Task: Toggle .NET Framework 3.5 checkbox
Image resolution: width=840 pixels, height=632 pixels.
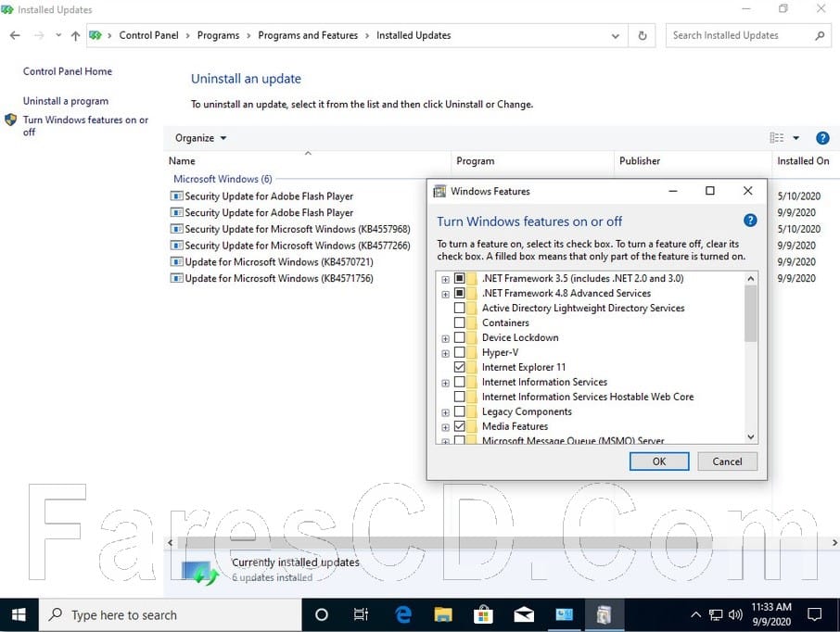Action: coord(459,278)
